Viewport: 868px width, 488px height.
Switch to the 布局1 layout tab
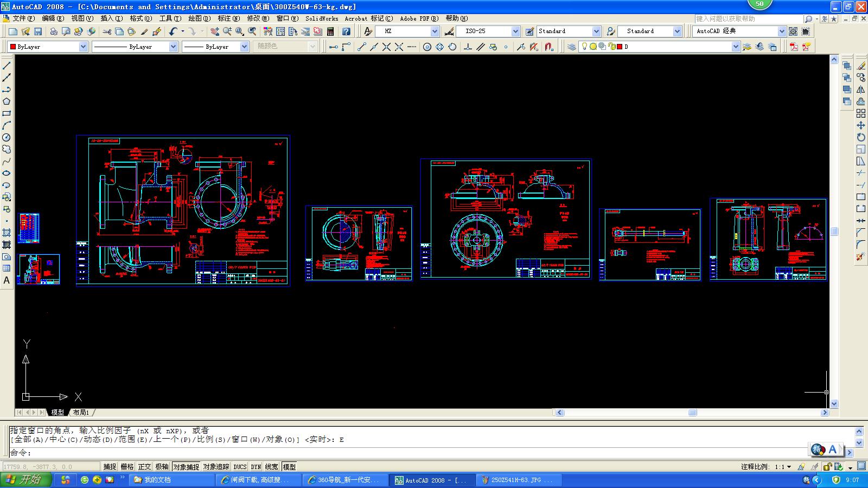(x=81, y=413)
